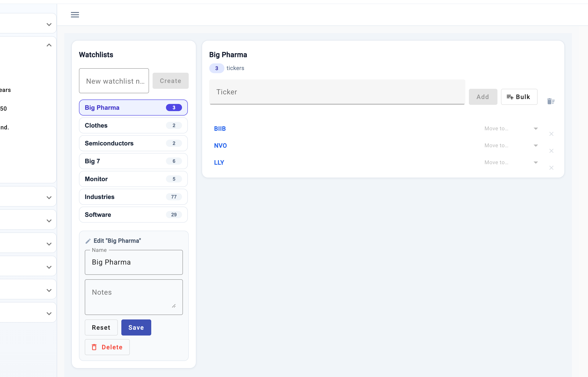Expand the topmost collapsed sidebar section
Image resolution: width=588 pixels, height=377 pixels.
click(49, 25)
